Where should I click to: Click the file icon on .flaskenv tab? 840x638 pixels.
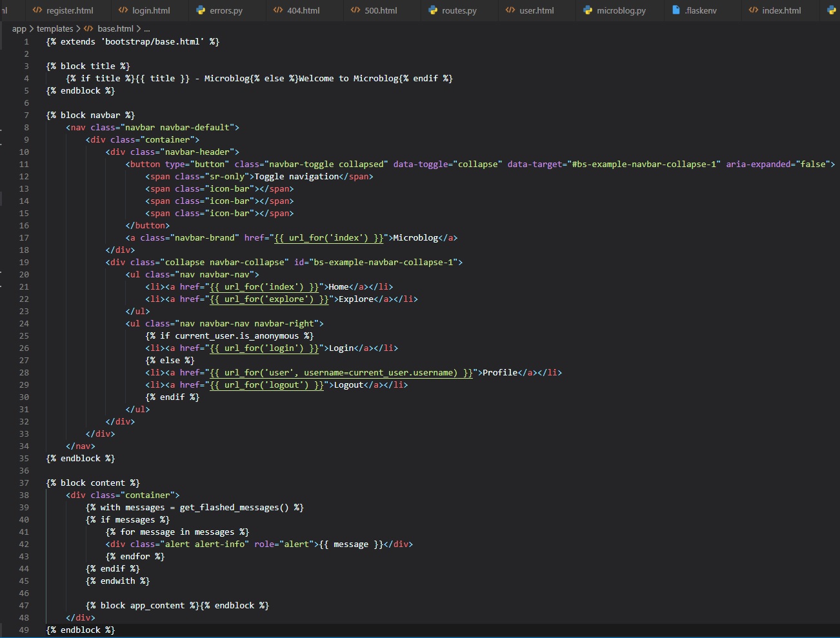(x=675, y=10)
